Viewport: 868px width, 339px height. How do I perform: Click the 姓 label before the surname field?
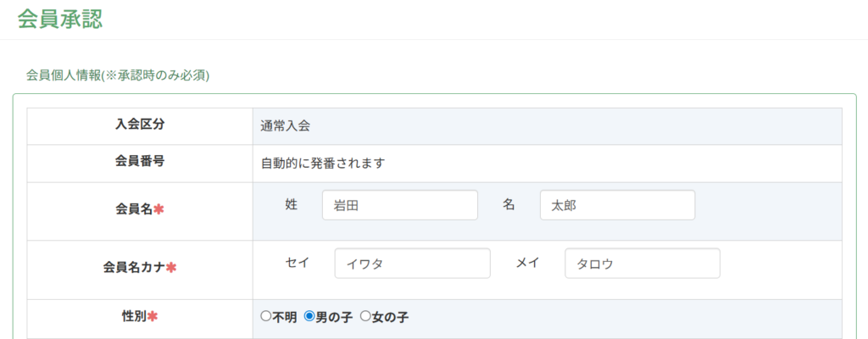coord(291,204)
